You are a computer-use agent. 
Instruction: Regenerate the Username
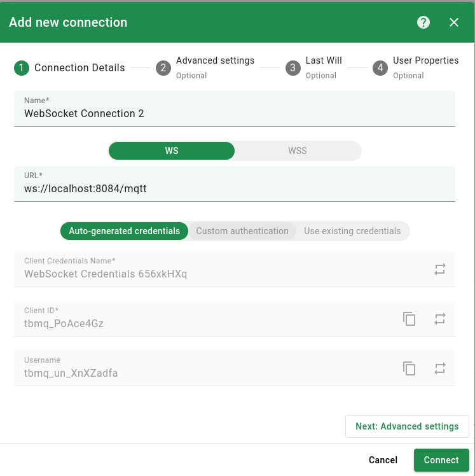[x=440, y=368]
